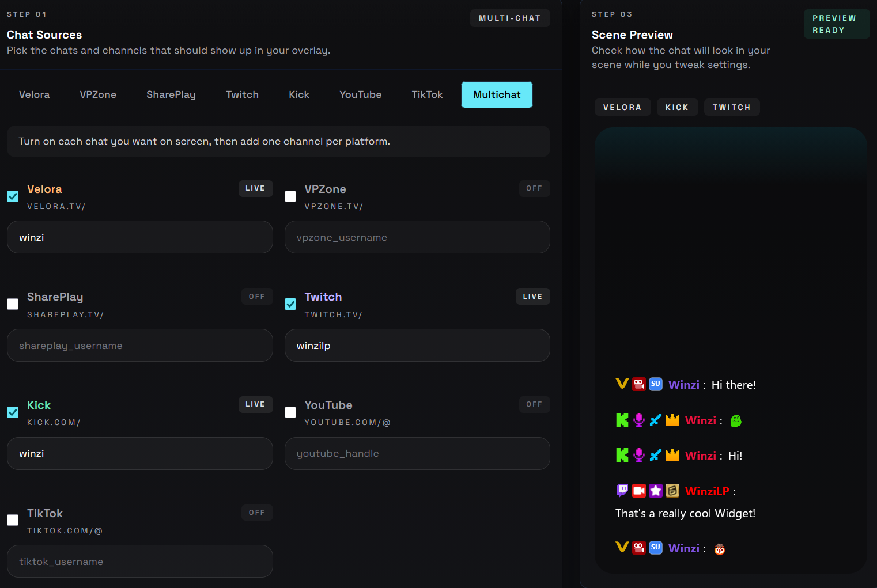Click the KICK pill in Scene Preview

(x=677, y=107)
